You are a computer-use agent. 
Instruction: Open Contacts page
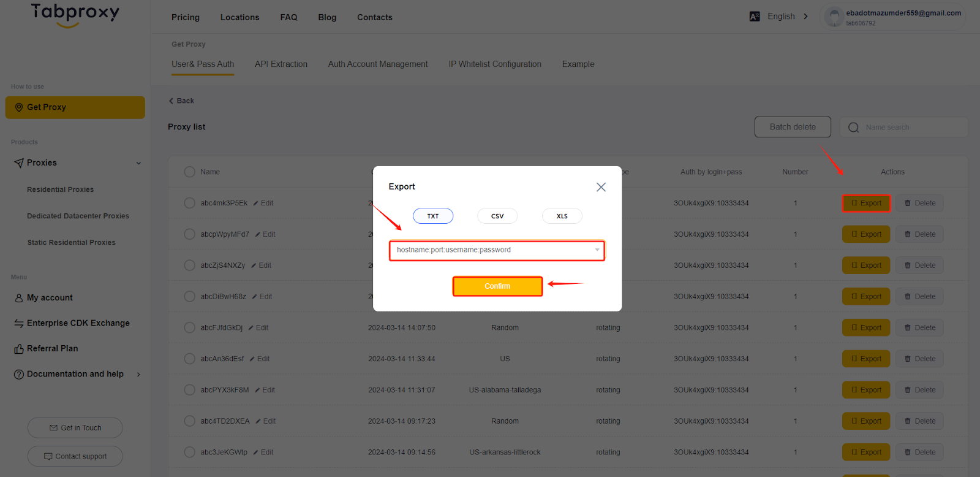point(375,17)
